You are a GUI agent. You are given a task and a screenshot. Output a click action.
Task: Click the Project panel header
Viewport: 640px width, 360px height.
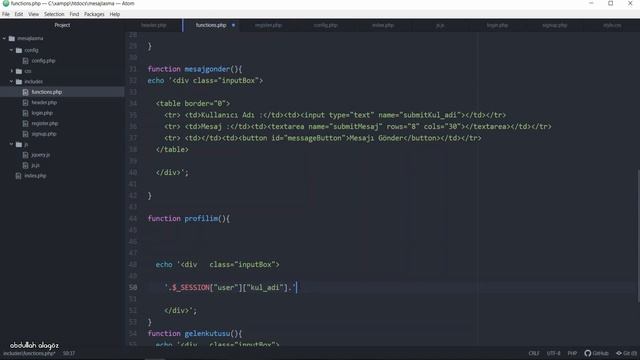tap(62, 25)
